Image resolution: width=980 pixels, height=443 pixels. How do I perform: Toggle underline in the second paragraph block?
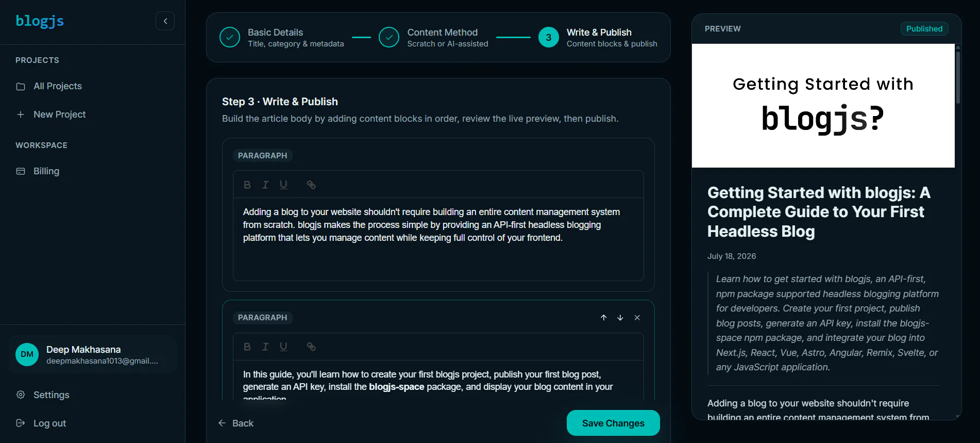(283, 347)
